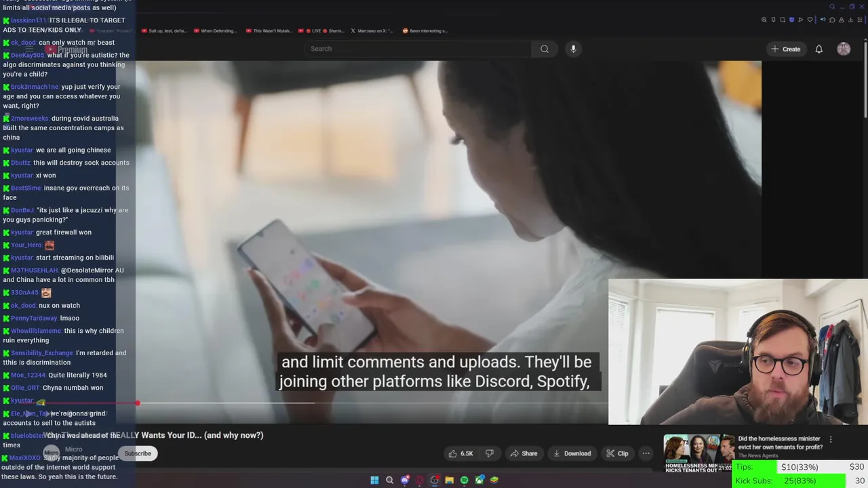
Task: Open File Explorer from the taskbar
Action: pos(449,480)
